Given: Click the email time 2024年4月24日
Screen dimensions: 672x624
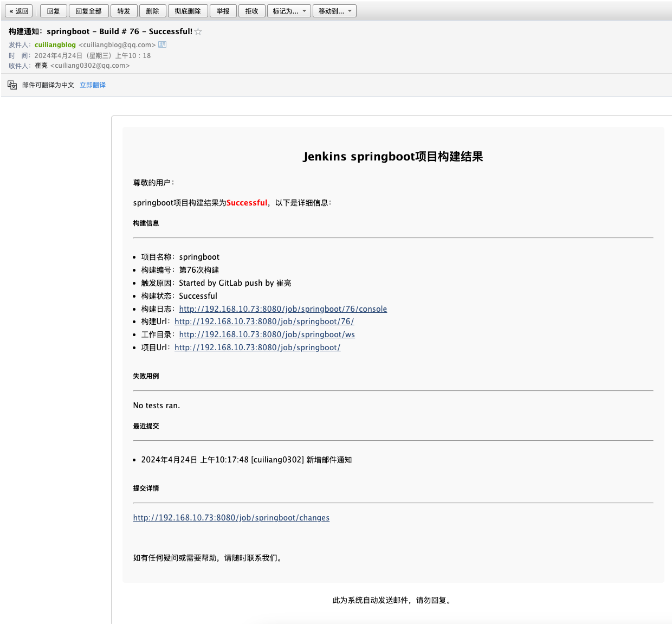Looking at the screenshot, I should pyautogui.click(x=93, y=55).
